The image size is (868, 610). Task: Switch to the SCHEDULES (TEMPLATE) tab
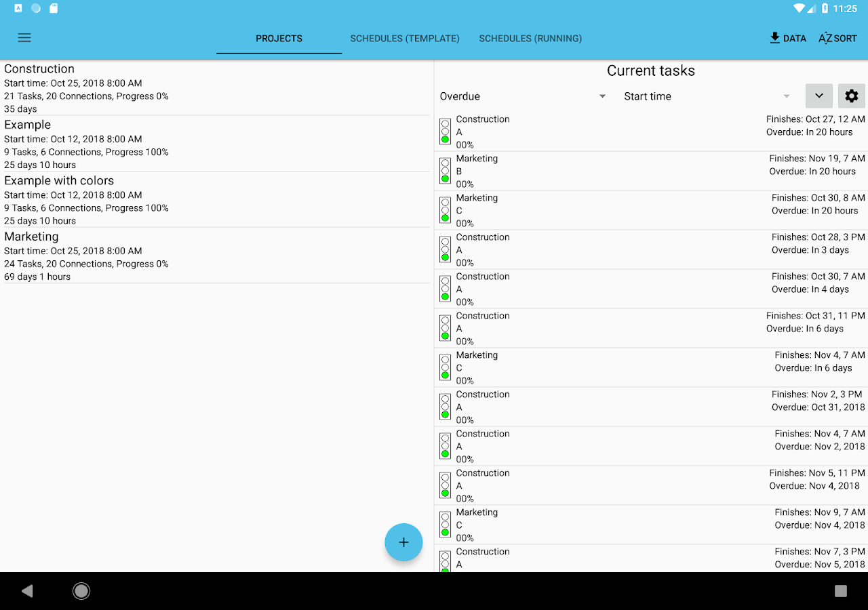pyautogui.click(x=404, y=38)
